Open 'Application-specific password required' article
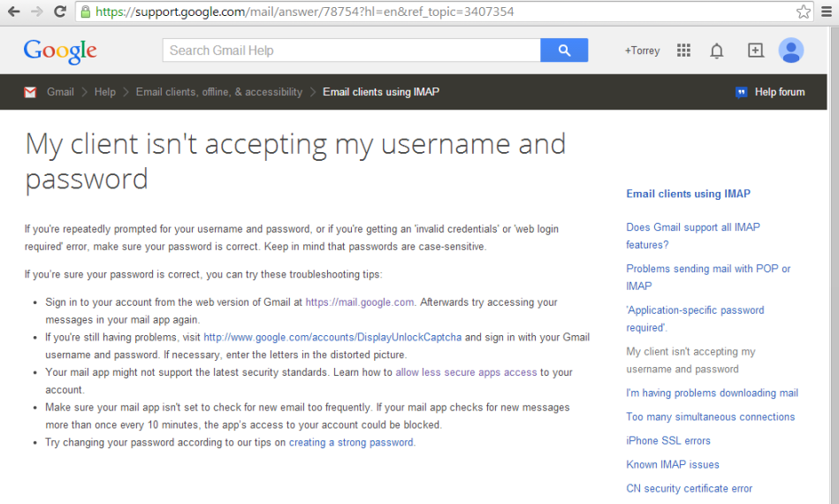839x504 pixels. (695, 319)
